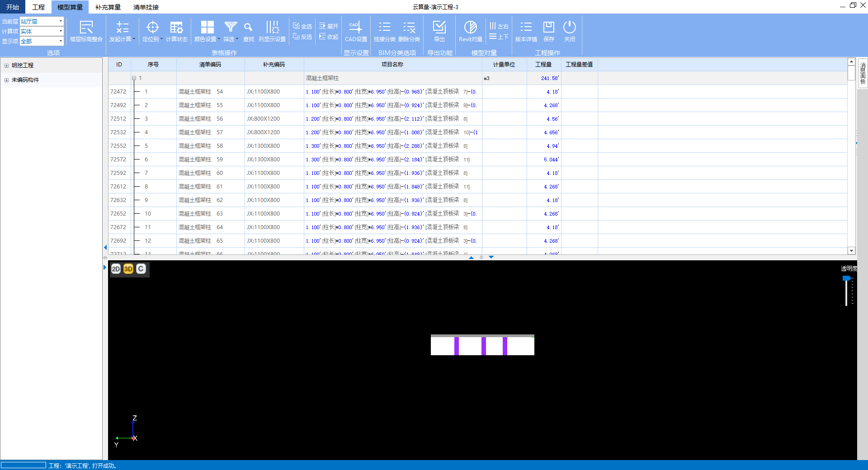This screenshot has width=868, height=470.
Task: Switch viewport to 2D mode
Action: [x=116, y=269]
